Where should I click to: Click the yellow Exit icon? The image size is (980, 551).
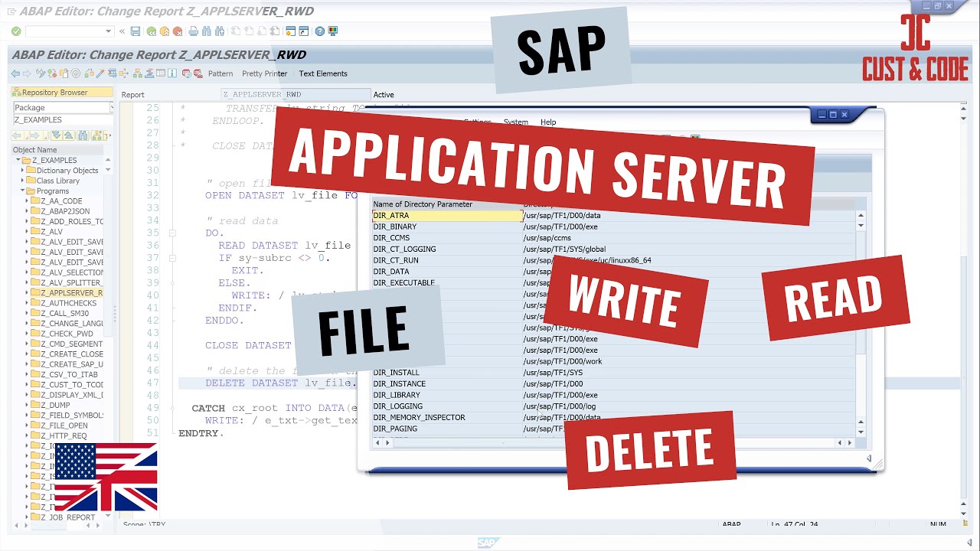click(165, 31)
